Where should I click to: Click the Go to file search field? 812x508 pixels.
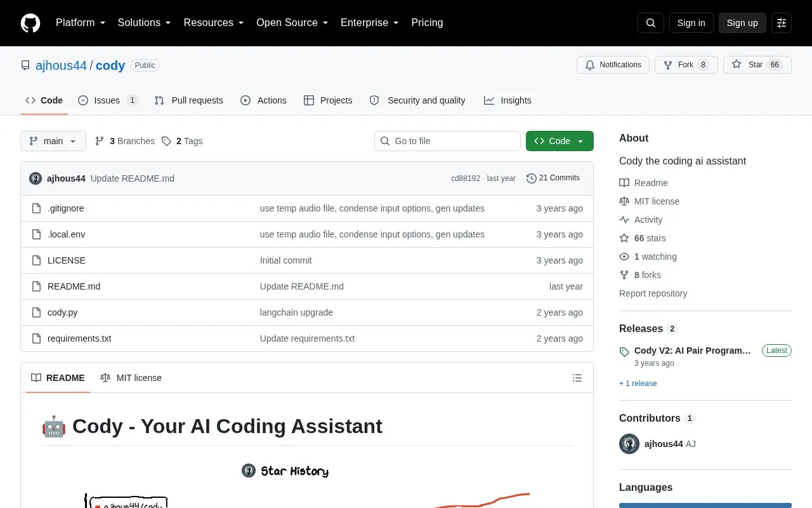[447, 141]
